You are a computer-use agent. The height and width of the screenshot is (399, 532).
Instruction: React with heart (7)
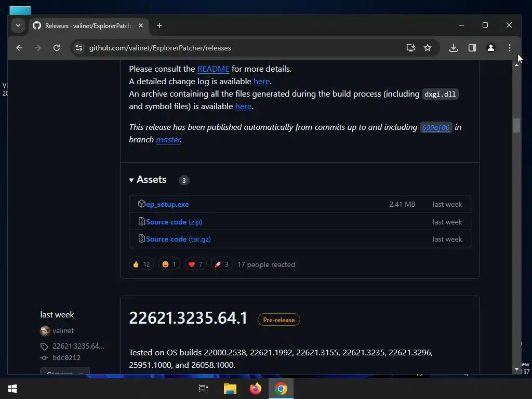point(195,264)
